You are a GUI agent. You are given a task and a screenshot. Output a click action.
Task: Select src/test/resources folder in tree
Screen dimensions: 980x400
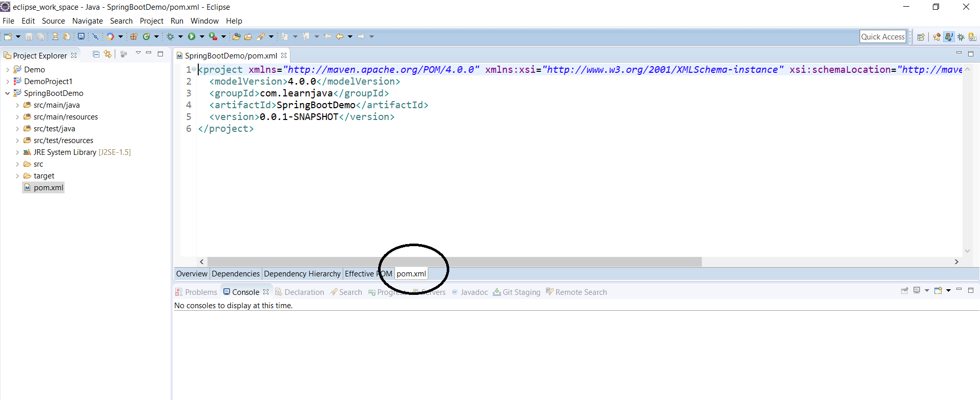click(58, 141)
